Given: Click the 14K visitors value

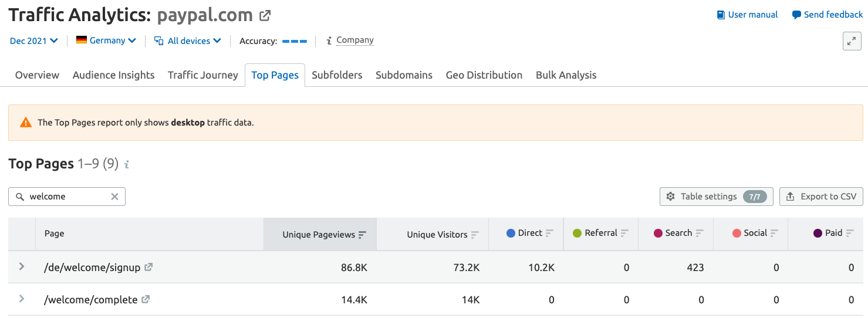Looking at the screenshot, I should [470, 300].
